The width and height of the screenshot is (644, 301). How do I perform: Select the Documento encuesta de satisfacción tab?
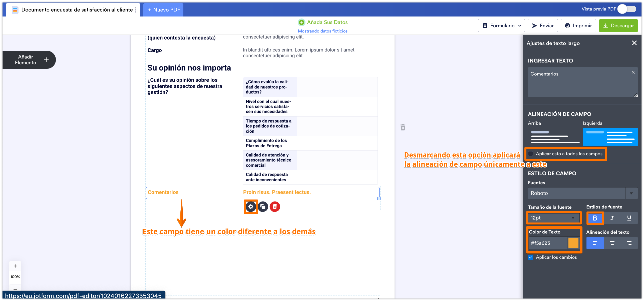point(77,10)
